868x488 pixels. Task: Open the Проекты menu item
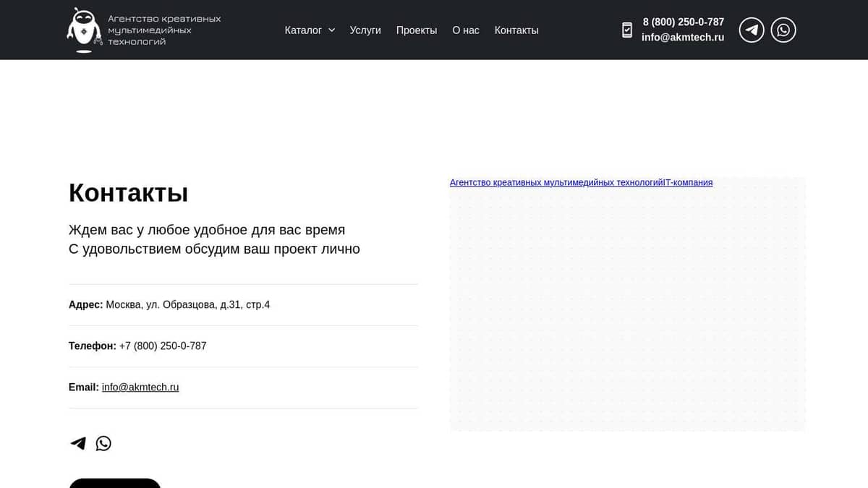[x=417, y=30]
